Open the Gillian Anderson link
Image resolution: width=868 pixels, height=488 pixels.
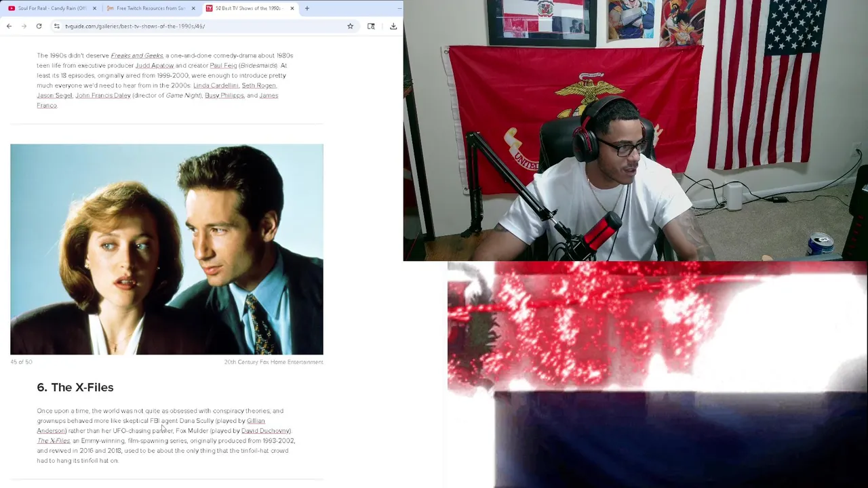tap(151, 426)
